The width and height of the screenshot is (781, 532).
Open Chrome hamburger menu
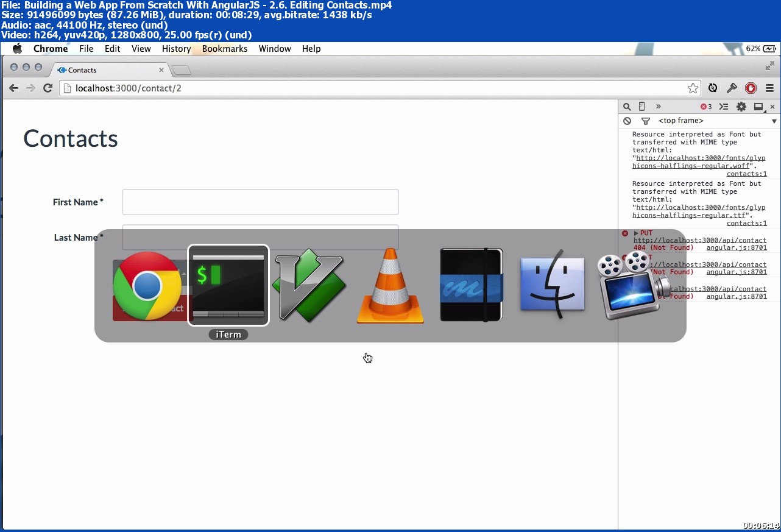[x=769, y=88]
